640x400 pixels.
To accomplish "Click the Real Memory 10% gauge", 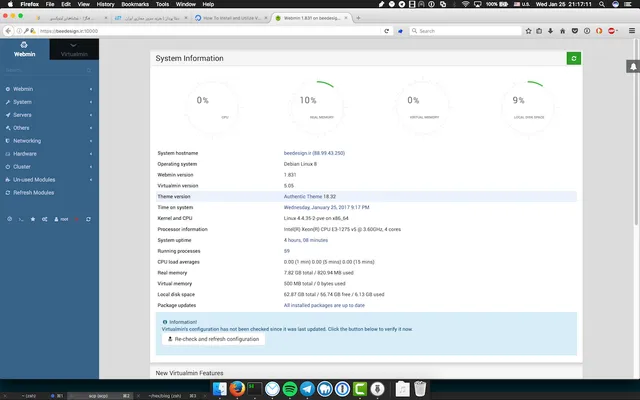I will [317, 107].
